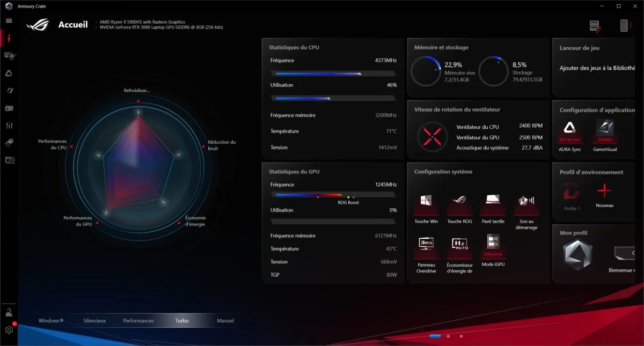Click the CPU fan speed 2400 RPM

[531, 126]
